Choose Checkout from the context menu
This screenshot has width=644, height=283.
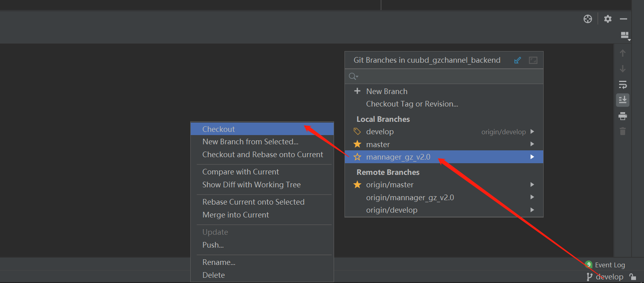pos(262,129)
